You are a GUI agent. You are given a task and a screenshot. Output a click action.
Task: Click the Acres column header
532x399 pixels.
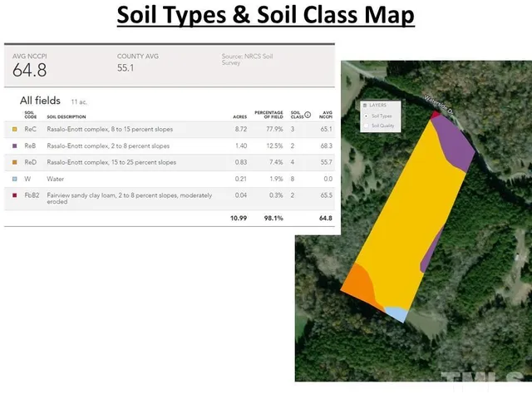coord(240,117)
